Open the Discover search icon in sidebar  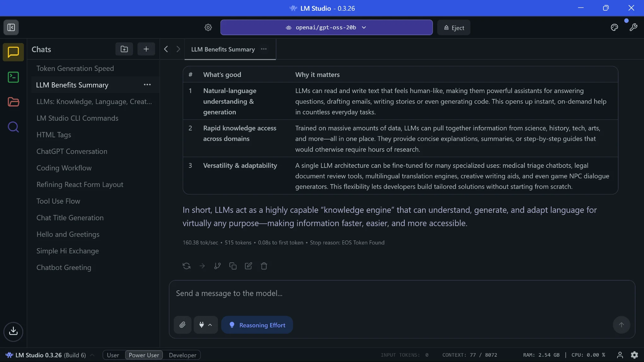pos(13,127)
